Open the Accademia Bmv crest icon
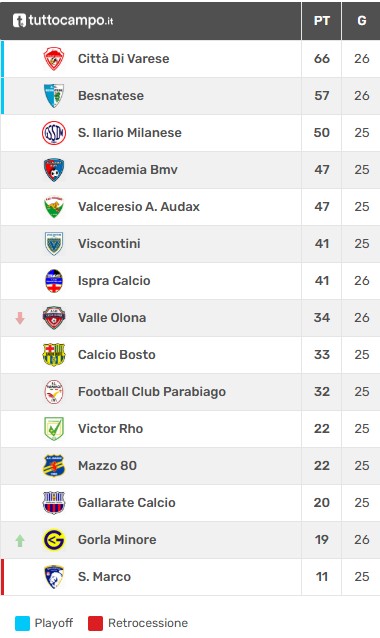The image size is (380, 638). [54, 170]
